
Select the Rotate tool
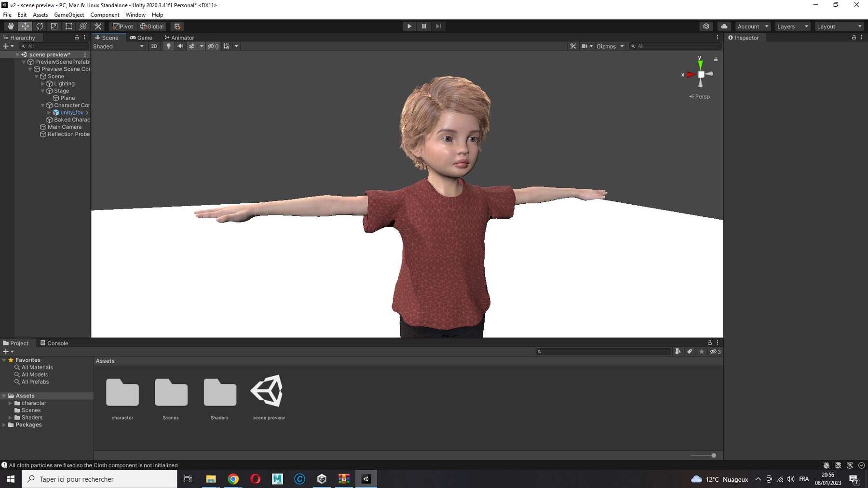(40, 26)
